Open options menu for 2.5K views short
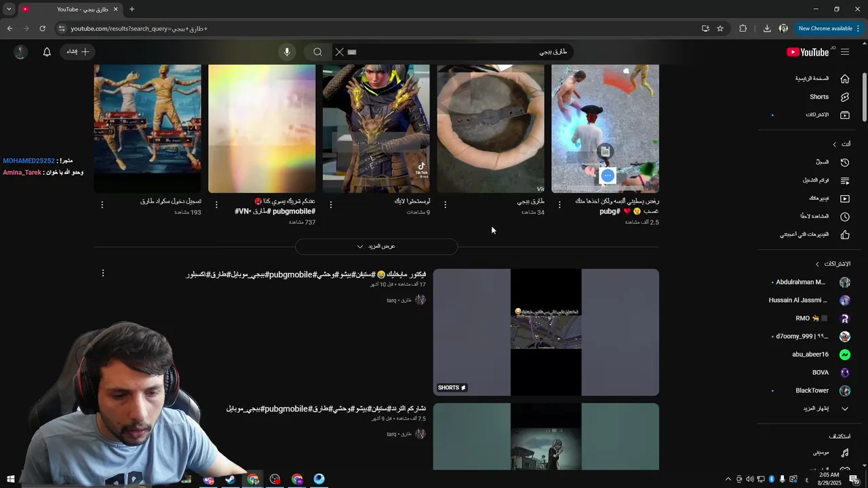The height and width of the screenshot is (488, 868). pyautogui.click(x=559, y=205)
